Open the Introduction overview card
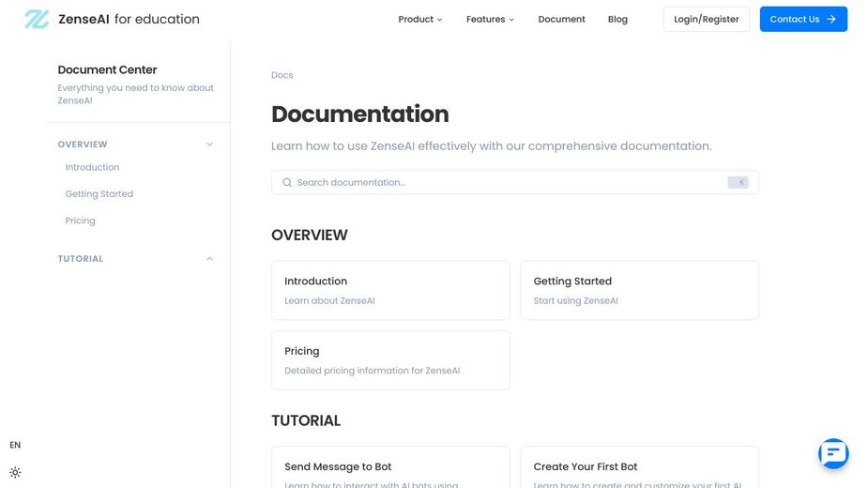868x488 pixels. tap(390, 290)
